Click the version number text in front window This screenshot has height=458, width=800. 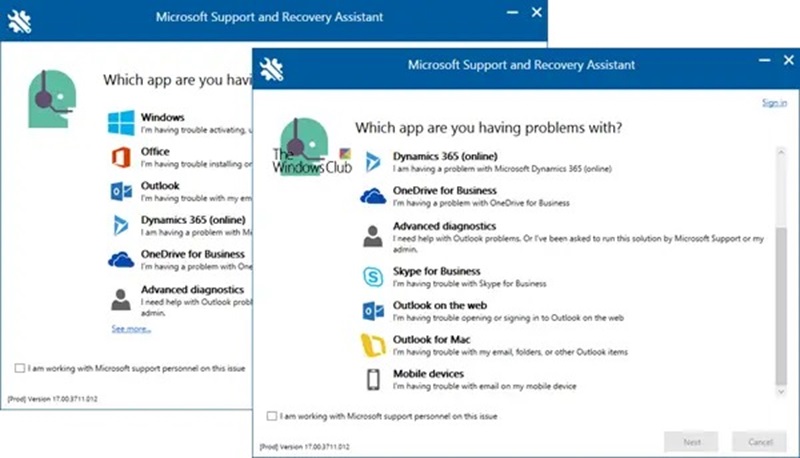305,447
